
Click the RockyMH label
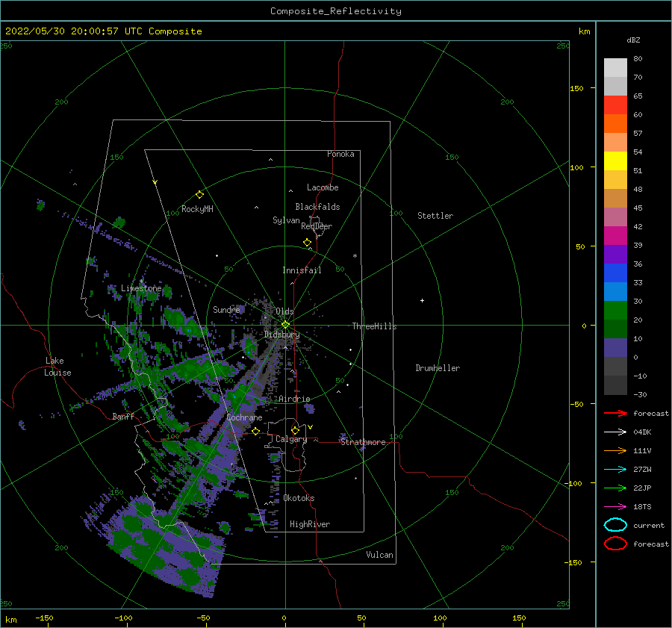[x=197, y=209]
